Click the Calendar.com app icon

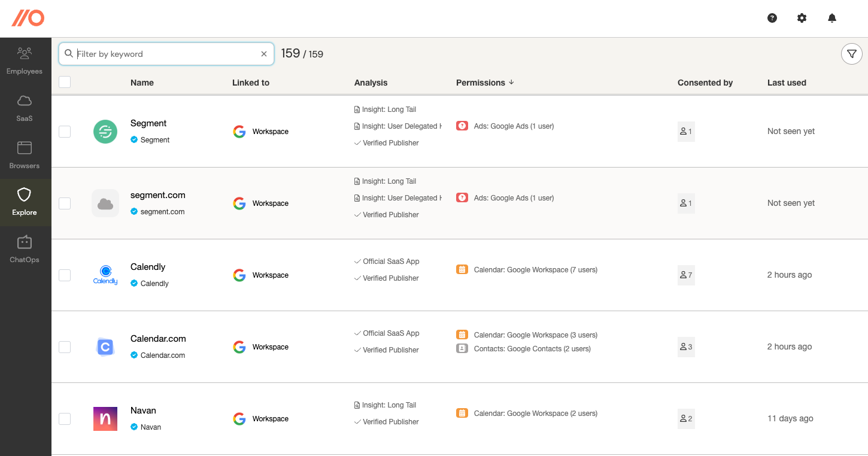click(x=105, y=347)
